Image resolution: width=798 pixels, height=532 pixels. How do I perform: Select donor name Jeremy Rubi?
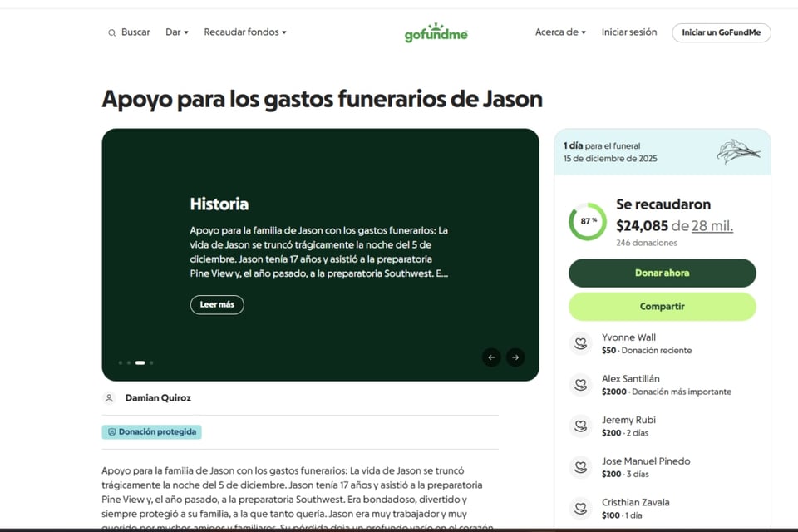point(628,420)
